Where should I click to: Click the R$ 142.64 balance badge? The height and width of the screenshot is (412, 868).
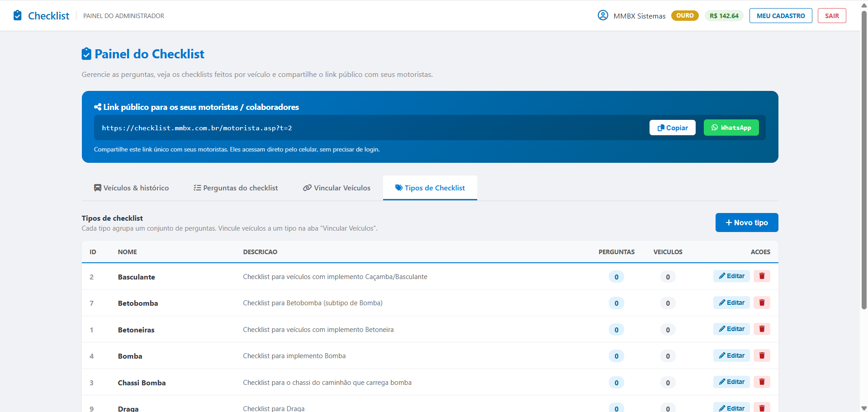point(724,16)
